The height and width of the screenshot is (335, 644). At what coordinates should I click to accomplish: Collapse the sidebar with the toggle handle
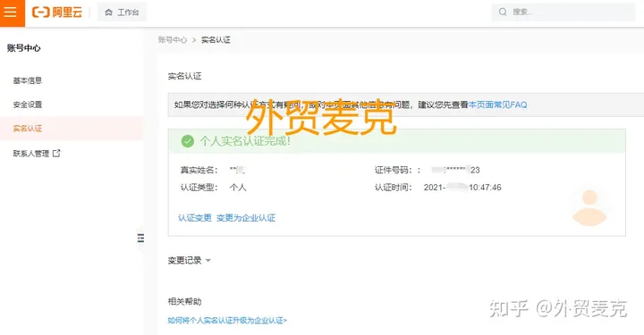click(141, 239)
